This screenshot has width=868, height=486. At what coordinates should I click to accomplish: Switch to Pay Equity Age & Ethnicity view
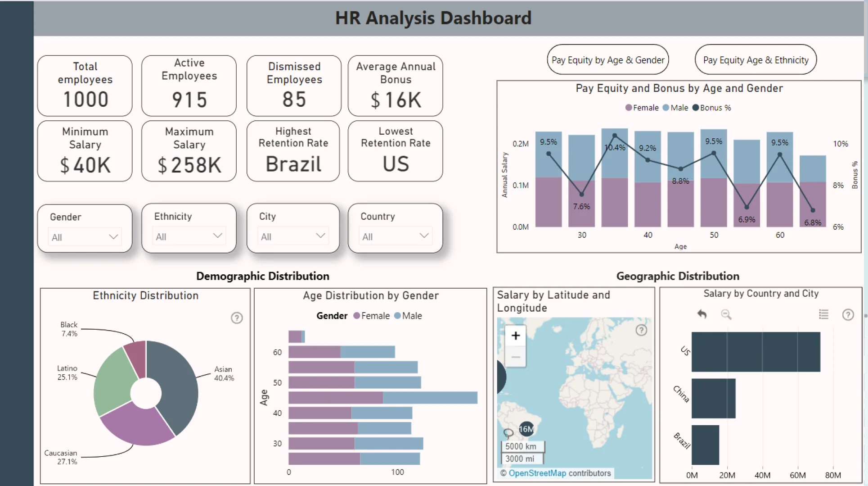(756, 60)
